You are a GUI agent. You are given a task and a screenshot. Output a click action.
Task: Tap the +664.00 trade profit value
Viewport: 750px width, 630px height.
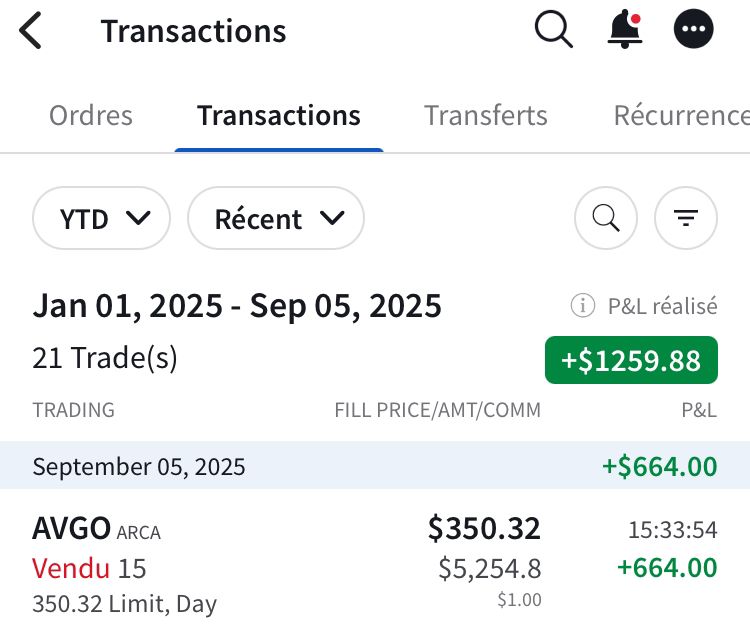click(x=667, y=568)
